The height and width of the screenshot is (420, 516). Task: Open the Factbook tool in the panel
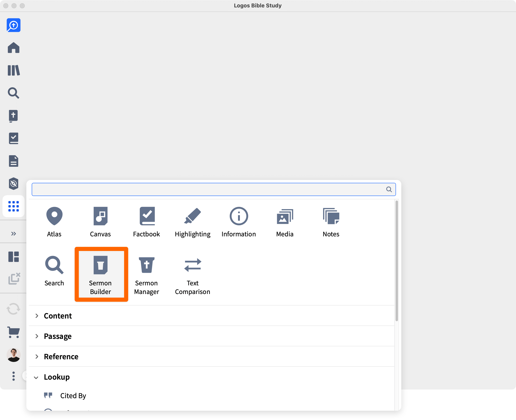(x=147, y=222)
